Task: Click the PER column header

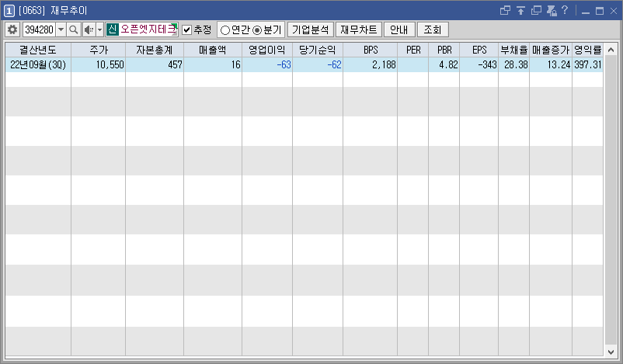Action: tap(413, 50)
